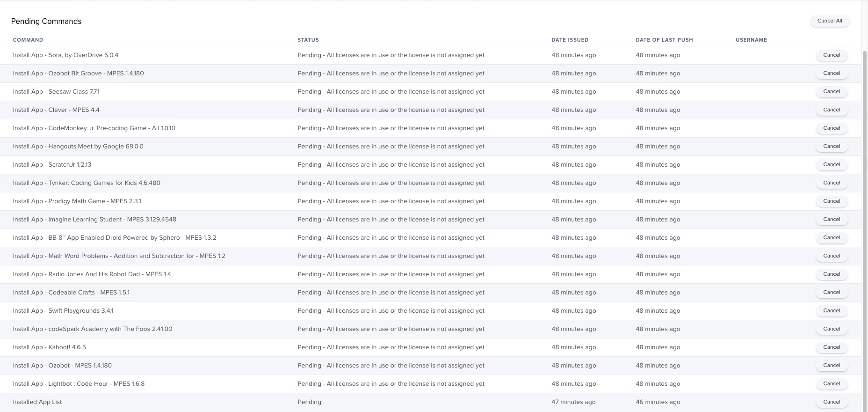The image size is (868, 412).
Task: Select 'Install App - Tynker: Coding Games for Kids' text
Action: click(x=87, y=183)
